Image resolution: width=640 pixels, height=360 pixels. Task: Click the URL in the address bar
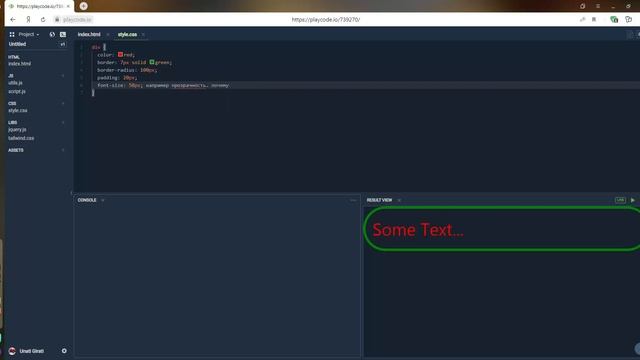(326, 20)
